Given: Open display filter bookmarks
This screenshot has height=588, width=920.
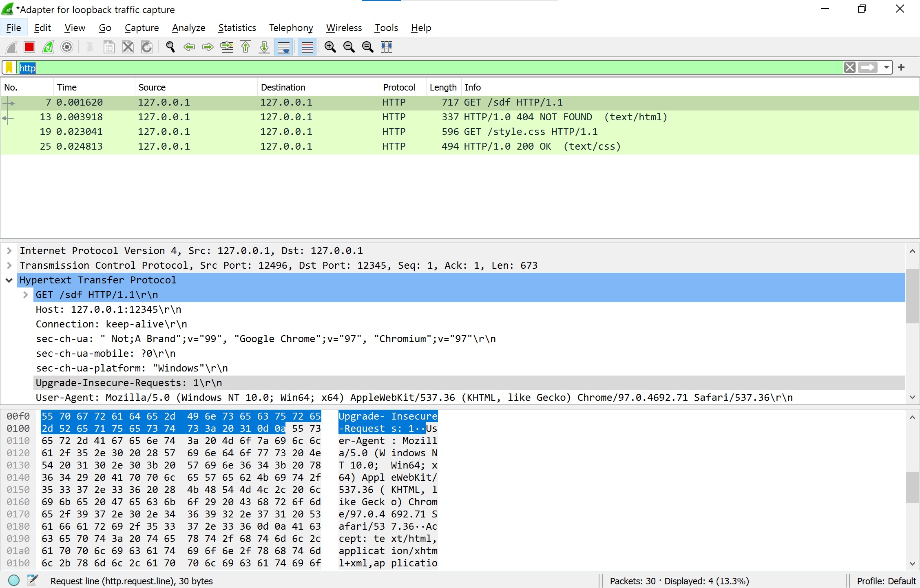Looking at the screenshot, I should tap(9, 67).
